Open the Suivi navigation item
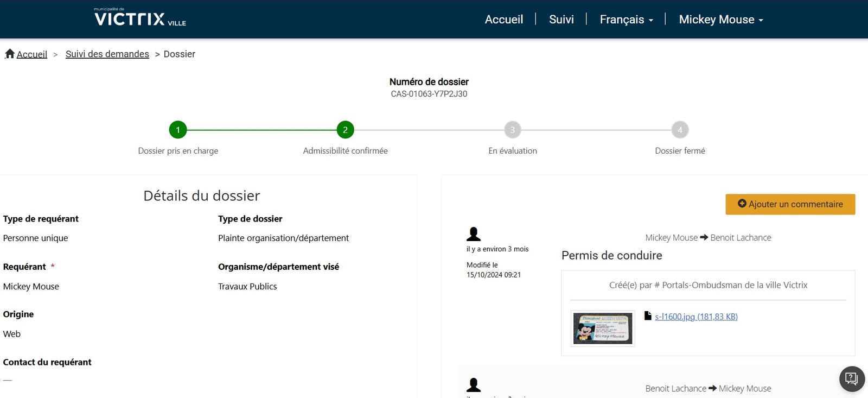Viewport: 868px width, 398px height. coord(561,20)
